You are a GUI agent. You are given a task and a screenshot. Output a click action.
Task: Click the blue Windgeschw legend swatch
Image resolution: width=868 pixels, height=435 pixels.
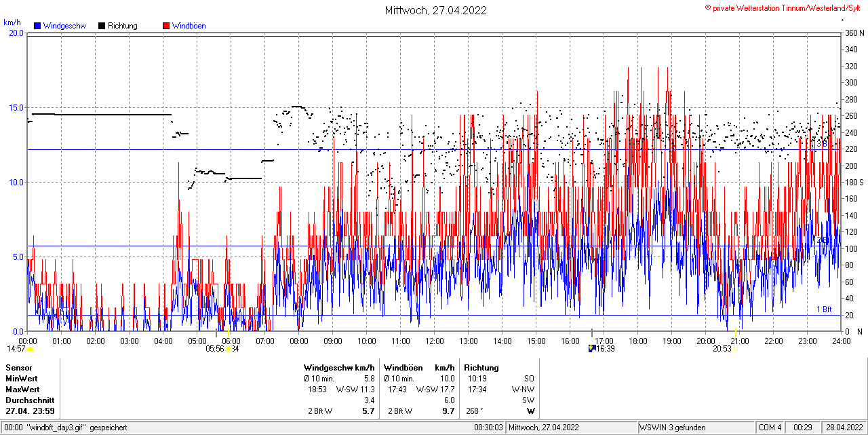pos(37,26)
